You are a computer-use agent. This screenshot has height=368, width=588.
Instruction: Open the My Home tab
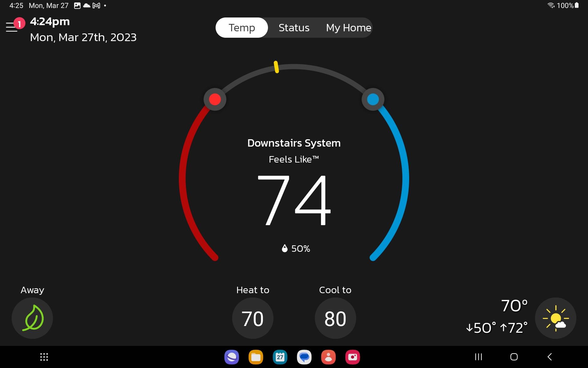tap(349, 28)
